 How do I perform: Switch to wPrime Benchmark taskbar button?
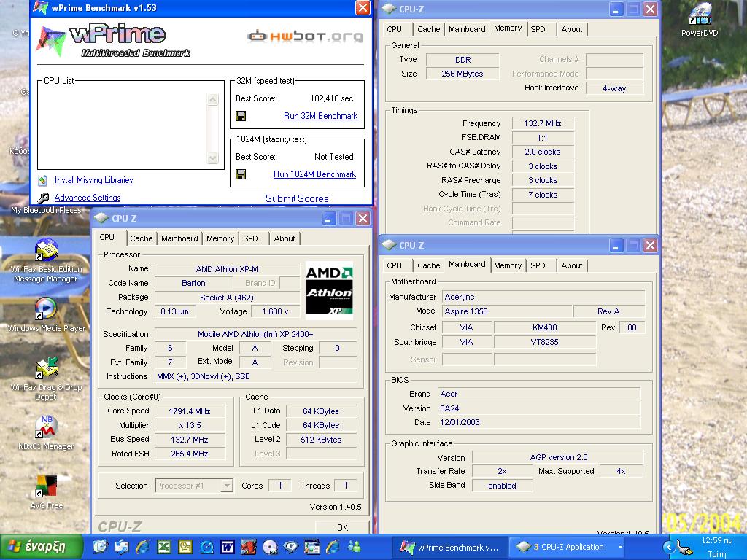pyautogui.click(x=449, y=547)
